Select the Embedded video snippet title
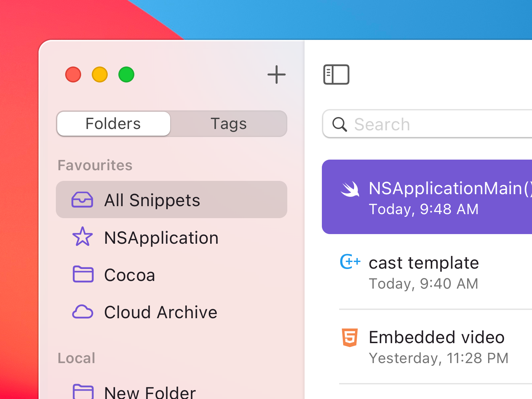 click(437, 337)
